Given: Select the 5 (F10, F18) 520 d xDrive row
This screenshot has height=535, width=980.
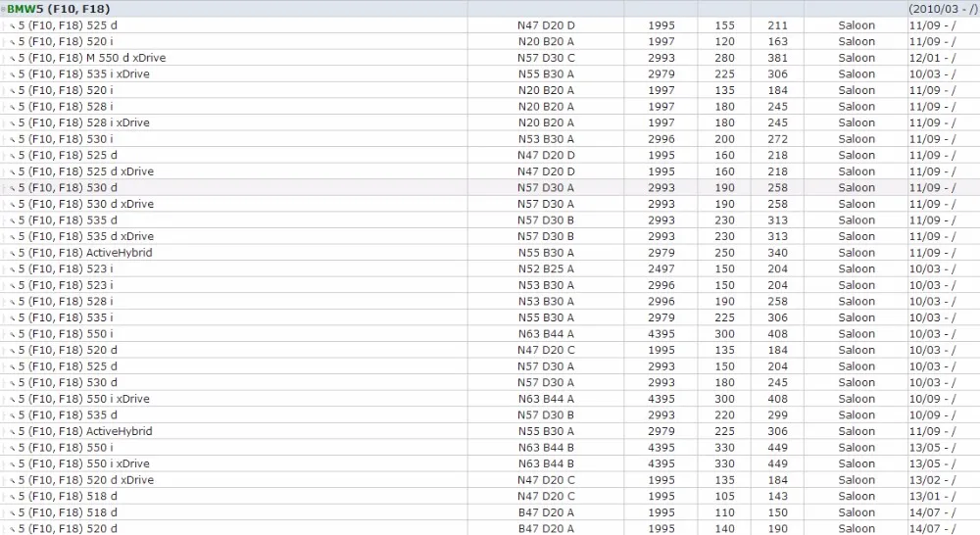Looking at the screenshot, I should [490, 480].
